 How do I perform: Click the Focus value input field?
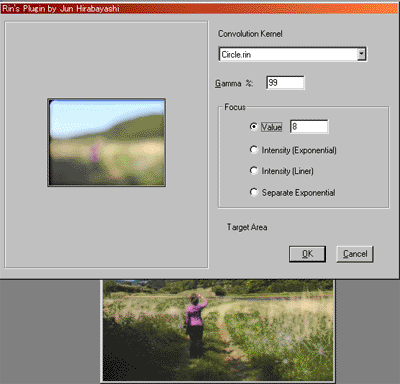coord(309,127)
